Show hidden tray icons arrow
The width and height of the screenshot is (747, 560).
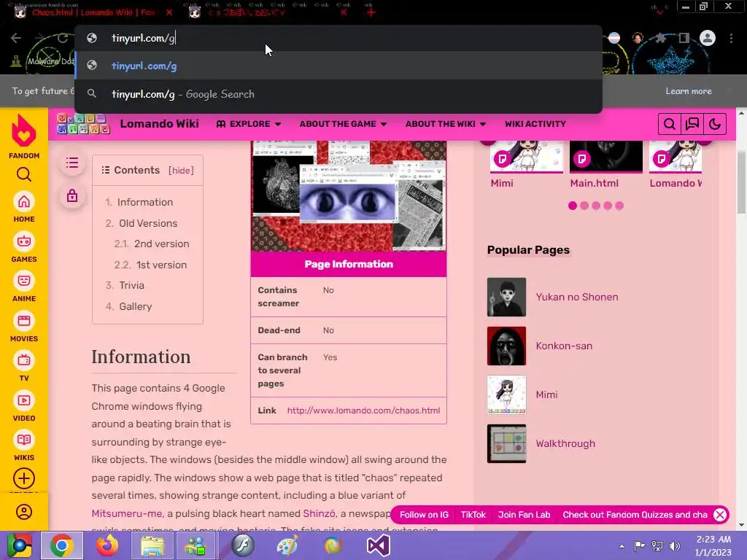[622, 545]
